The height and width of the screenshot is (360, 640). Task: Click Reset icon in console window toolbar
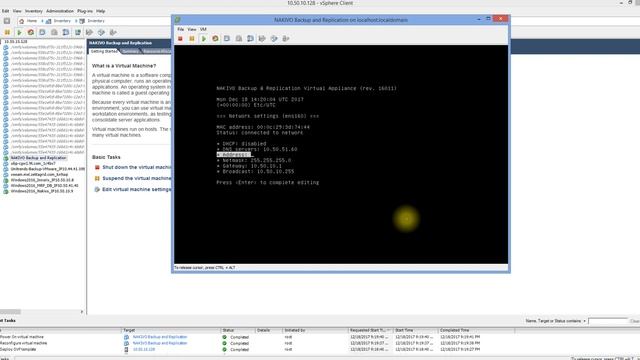tap(215, 39)
